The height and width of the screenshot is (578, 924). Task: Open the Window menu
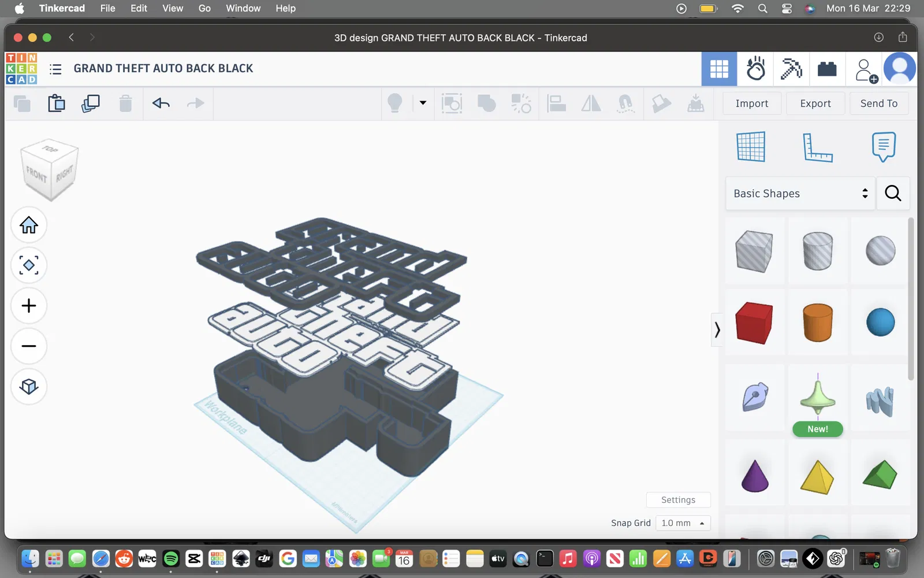(x=243, y=8)
